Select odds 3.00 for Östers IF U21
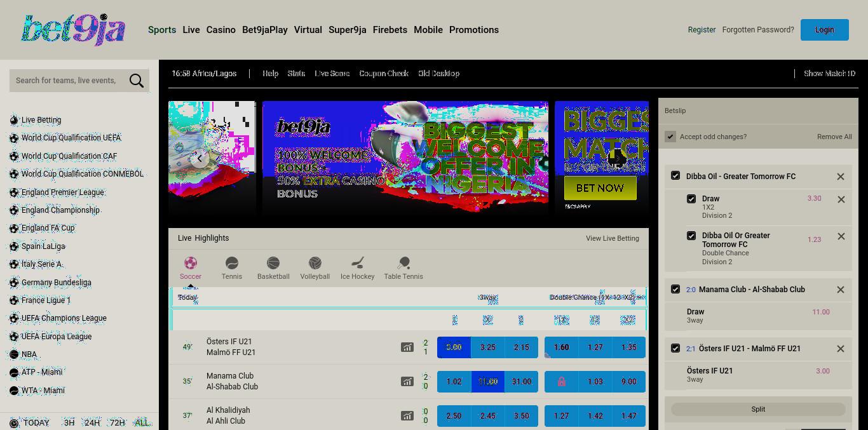This screenshot has height=430, width=868. pyautogui.click(x=454, y=347)
